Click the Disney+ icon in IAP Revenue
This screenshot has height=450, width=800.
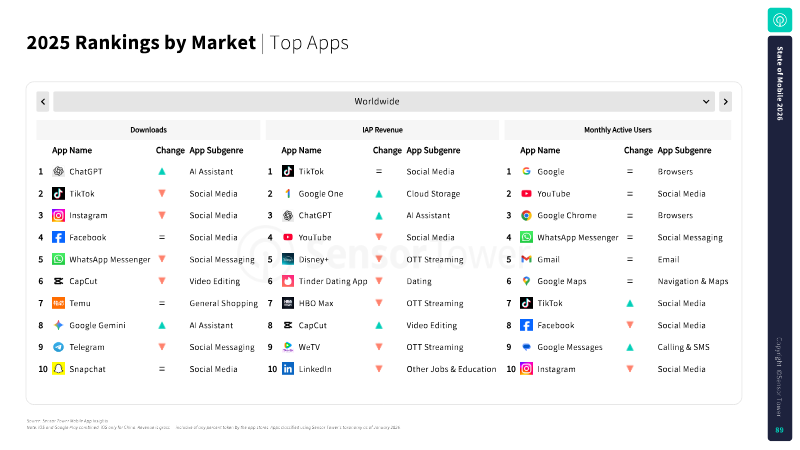[288, 259]
